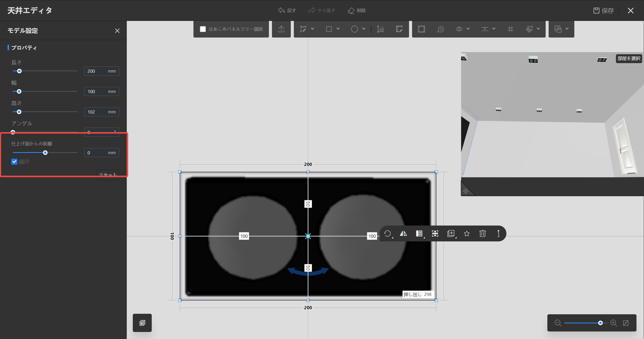This screenshot has width=644, height=339.
Task: Click the 高さ input field showing 102
Action: (x=102, y=112)
